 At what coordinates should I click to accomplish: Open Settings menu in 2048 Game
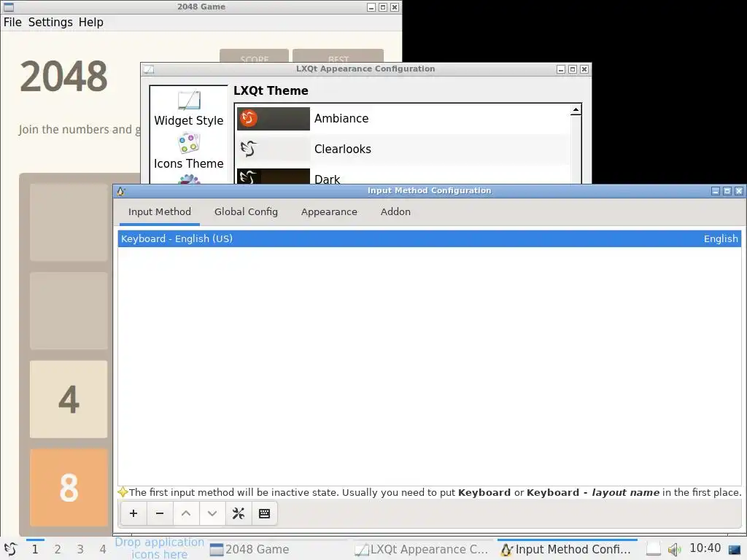tap(50, 23)
